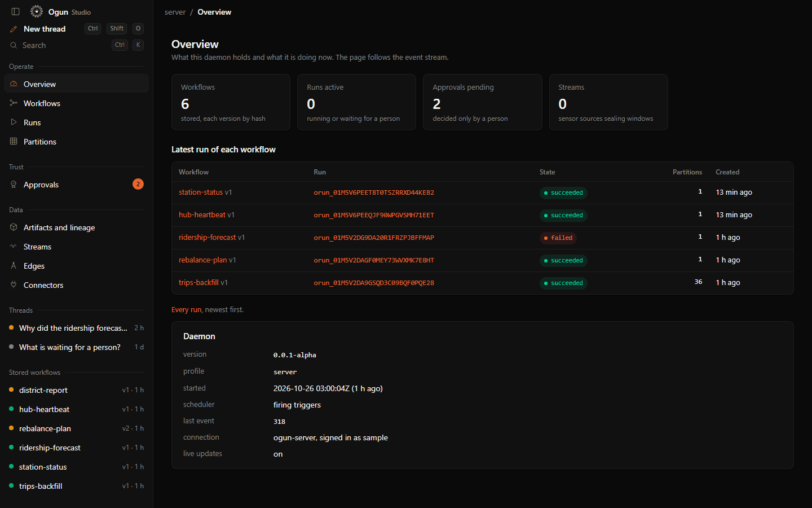
Task: Click the Search magnifier icon
Action: click(x=14, y=45)
